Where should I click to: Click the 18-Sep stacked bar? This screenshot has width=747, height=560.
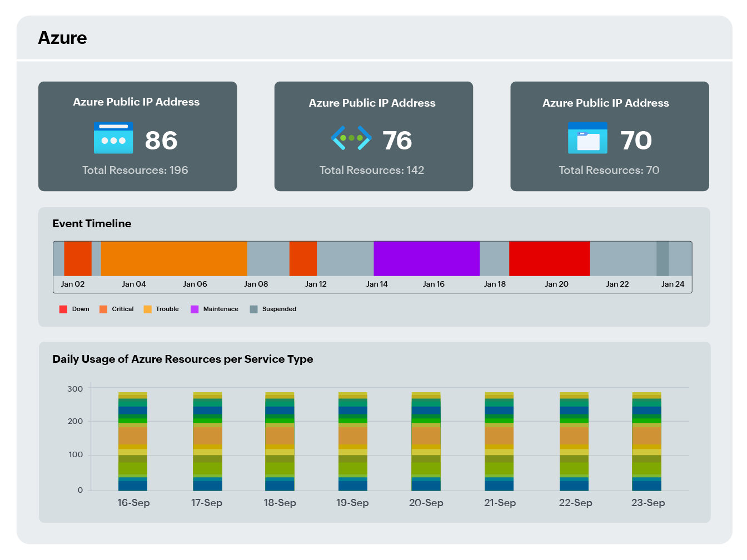point(280,442)
